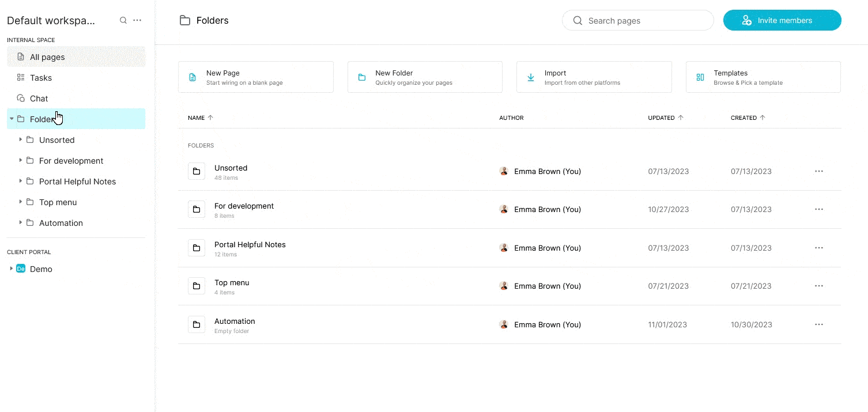This screenshot has width=868, height=412.
Task: Open Portal Helpful Notes in the folder list
Action: [x=250, y=244]
